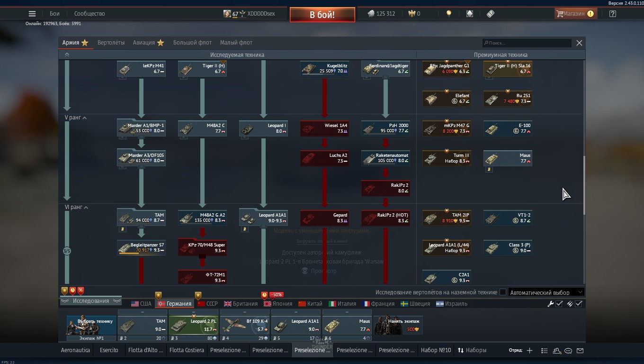Toggle the rightmost toolbar checkbox
644x364 pixels.
[x=579, y=304]
